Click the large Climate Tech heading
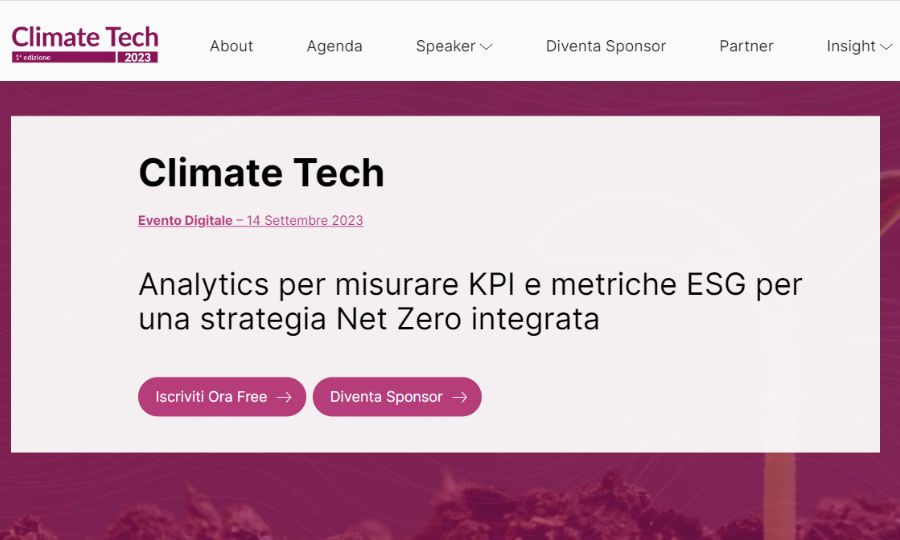This screenshot has width=900, height=540. (261, 173)
